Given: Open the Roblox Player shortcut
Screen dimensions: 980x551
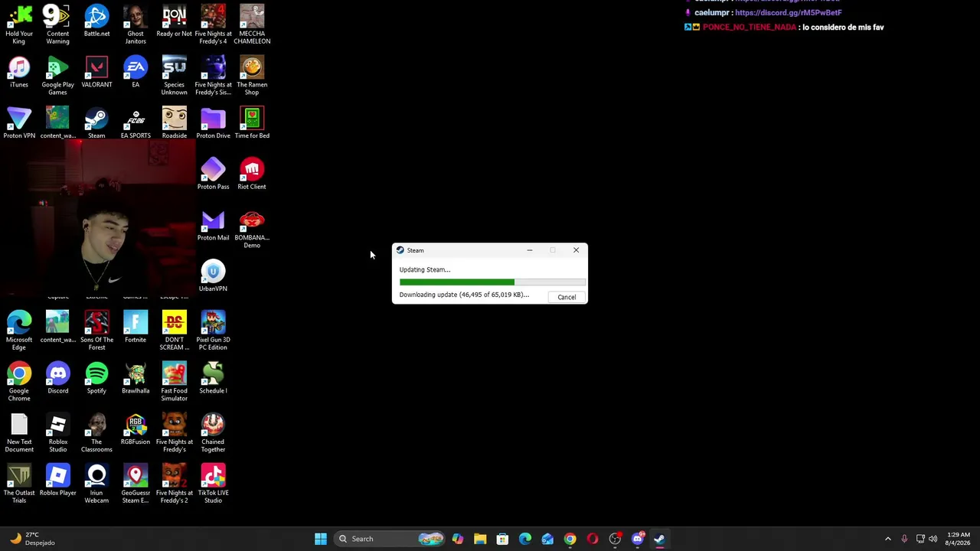Looking at the screenshot, I should [57, 481].
